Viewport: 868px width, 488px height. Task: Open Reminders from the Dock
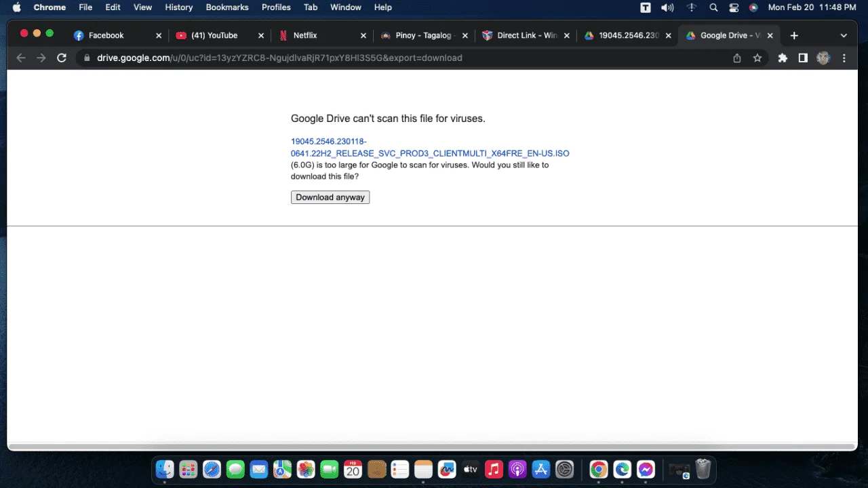pyautogui.click(x=399, y=469)
